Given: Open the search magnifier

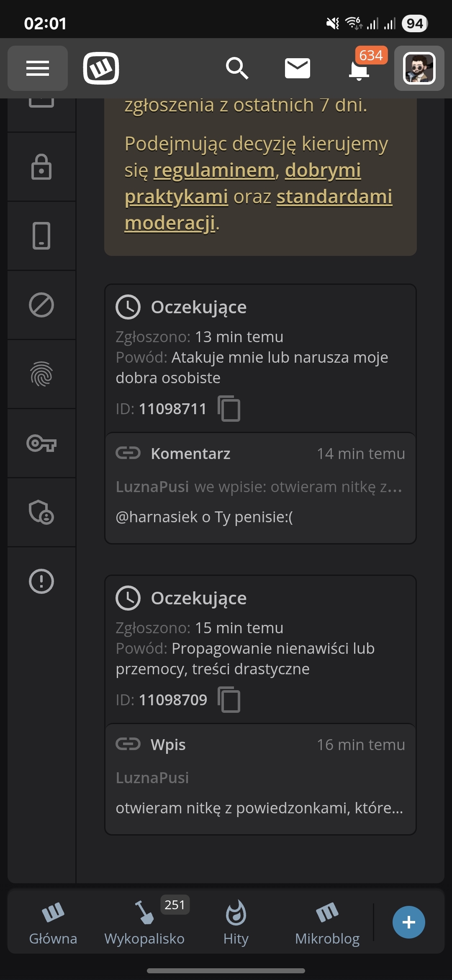Looking at the screenshot, I should (x=237, y=68).
